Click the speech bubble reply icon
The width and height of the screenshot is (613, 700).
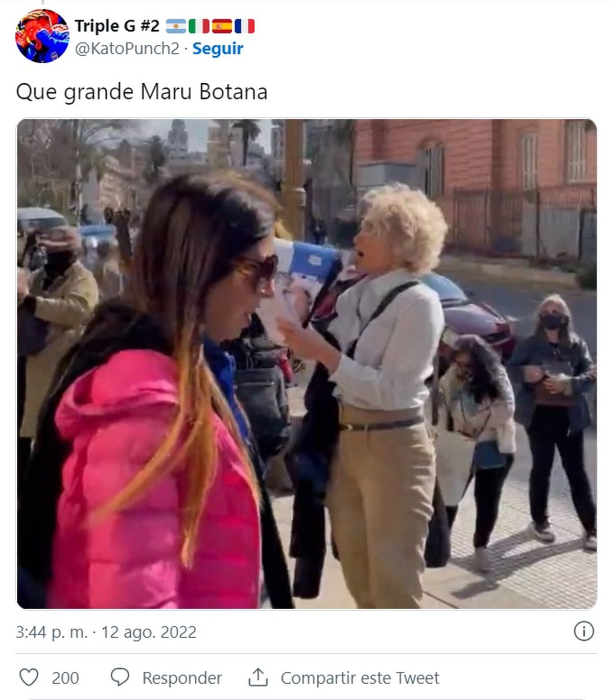coord(120,678)
